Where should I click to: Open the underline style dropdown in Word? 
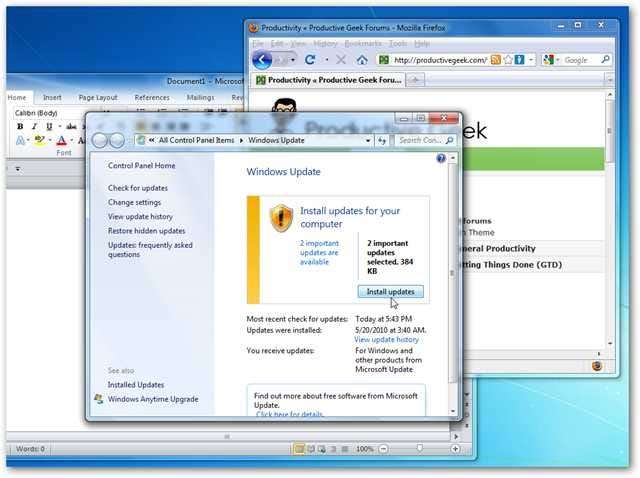(x=59, y=127)
